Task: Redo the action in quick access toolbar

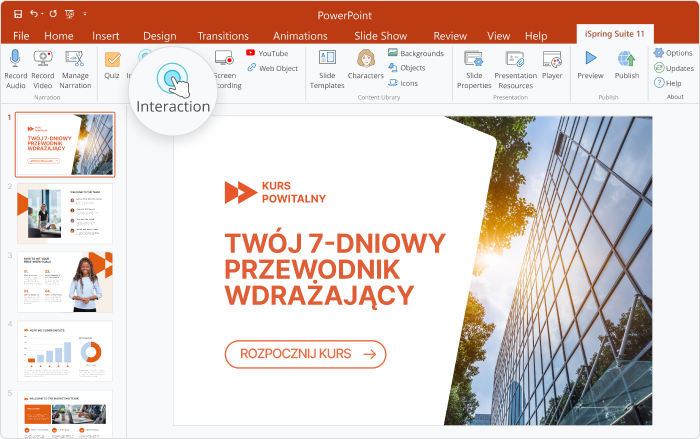Action: (53, 14)
